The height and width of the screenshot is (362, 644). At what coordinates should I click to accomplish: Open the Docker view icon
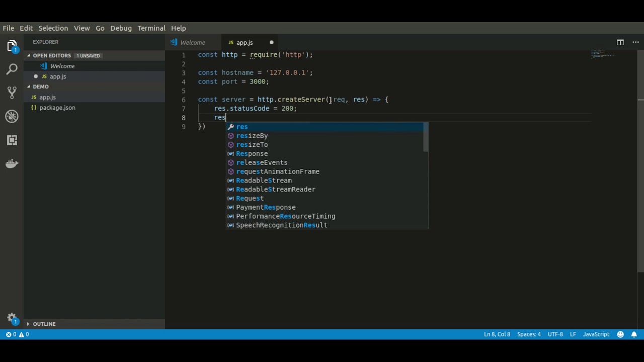pos(12,163)
